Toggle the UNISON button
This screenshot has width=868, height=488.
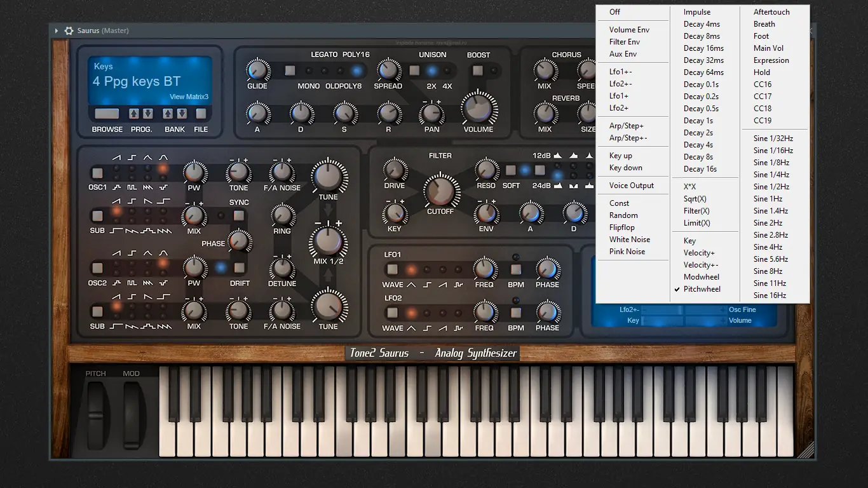(414, 71)
